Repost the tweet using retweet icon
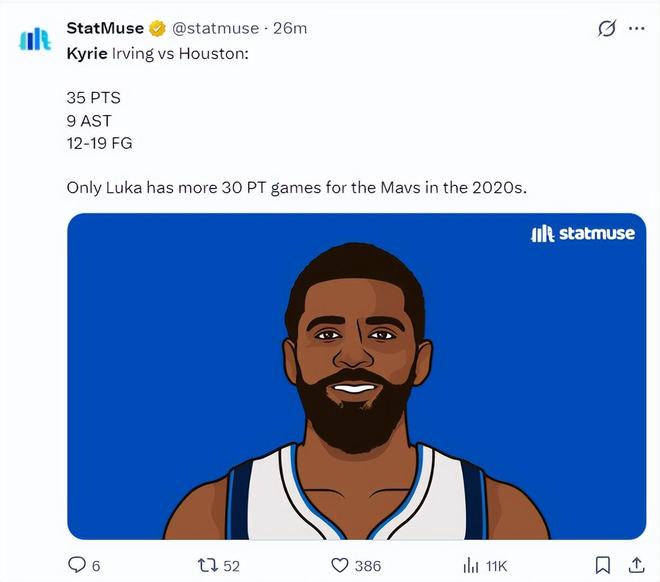The image size is (660, 582). click(208, 565)
